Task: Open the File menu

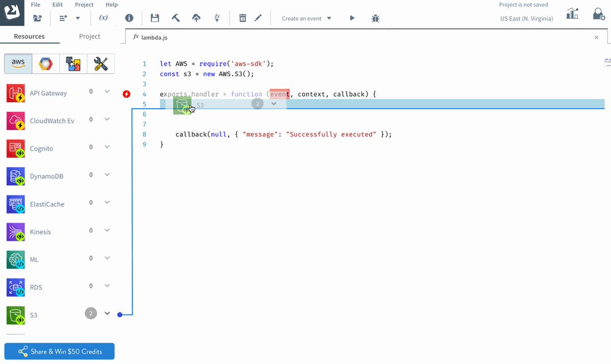Action: click(x=36, y=5)
